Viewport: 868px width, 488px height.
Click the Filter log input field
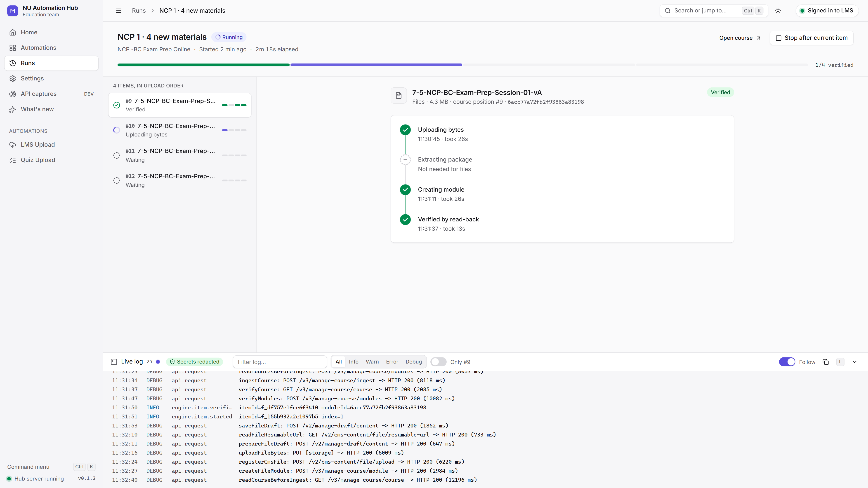(280, 362)
